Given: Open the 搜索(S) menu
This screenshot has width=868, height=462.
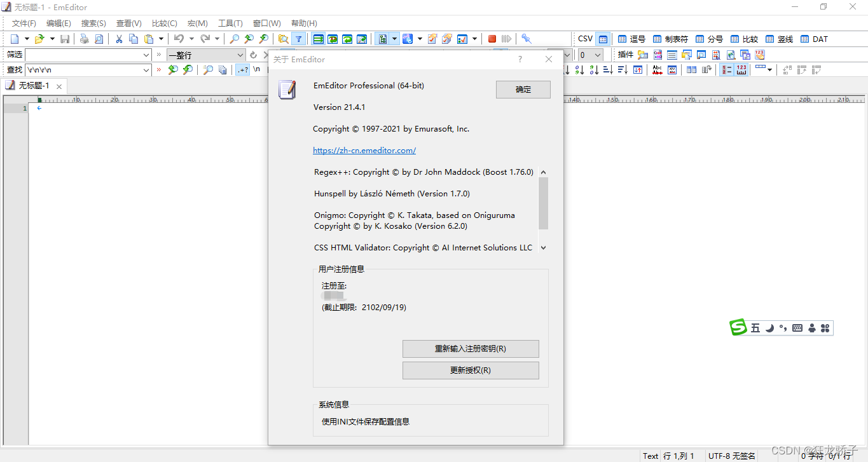Looking at the screenshot, I should click(x=93, y=23).
